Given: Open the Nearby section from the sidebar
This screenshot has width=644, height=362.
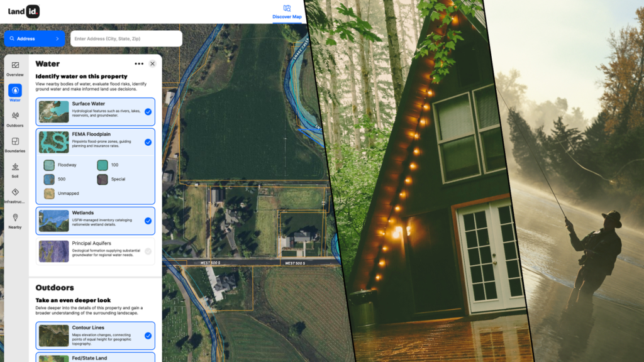Looking at the screenshot, I should coord(14,220).
